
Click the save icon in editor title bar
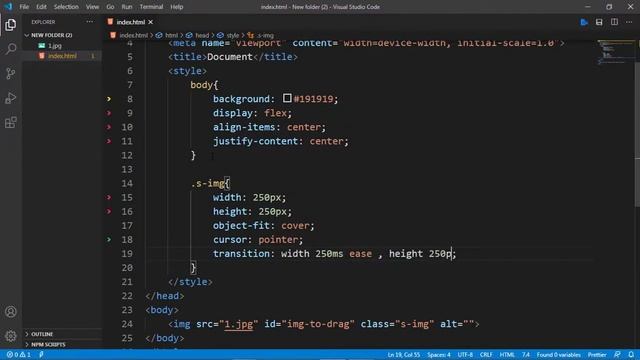pyautogui.click(x=599, y=22)
